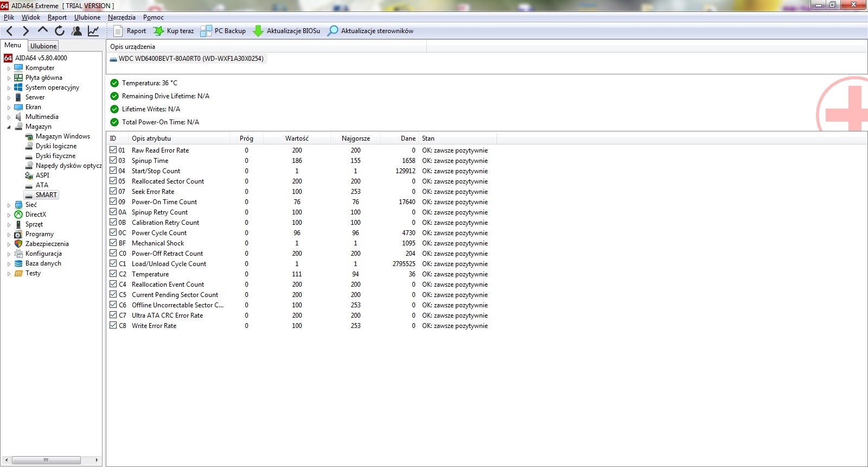
Task: Click the PC Backup icon
Action: pos(206,31)
